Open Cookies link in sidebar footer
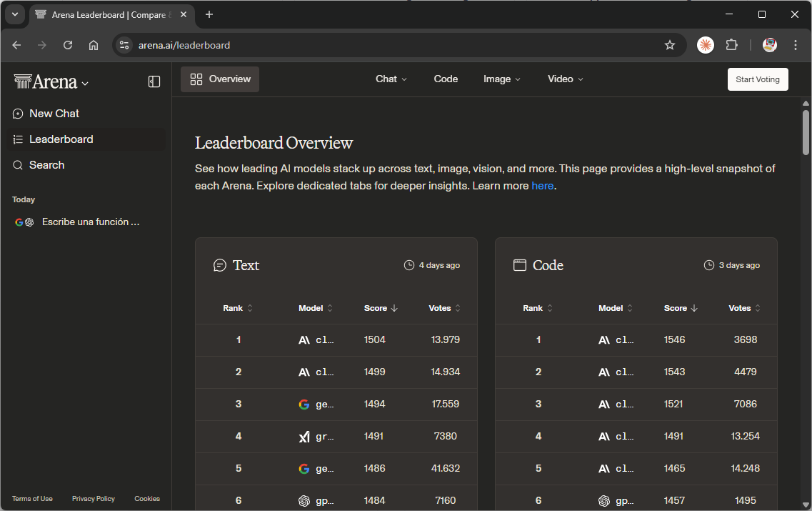This screenshot has height=511, width=812. (x=147, y=499)
